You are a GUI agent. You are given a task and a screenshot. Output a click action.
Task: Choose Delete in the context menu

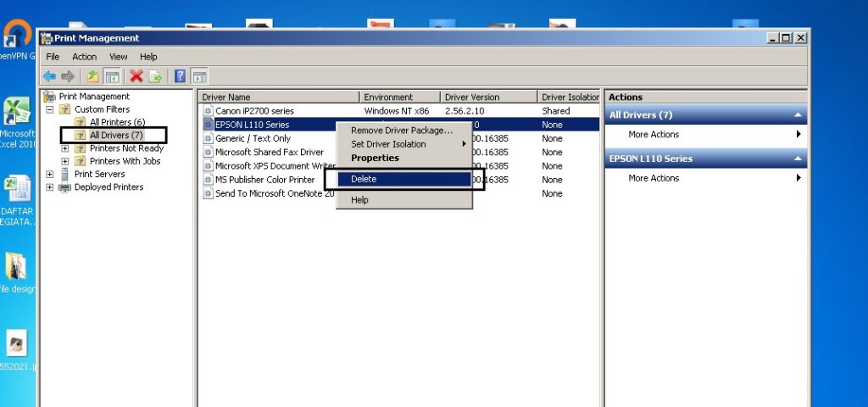(x=404, y=179)
